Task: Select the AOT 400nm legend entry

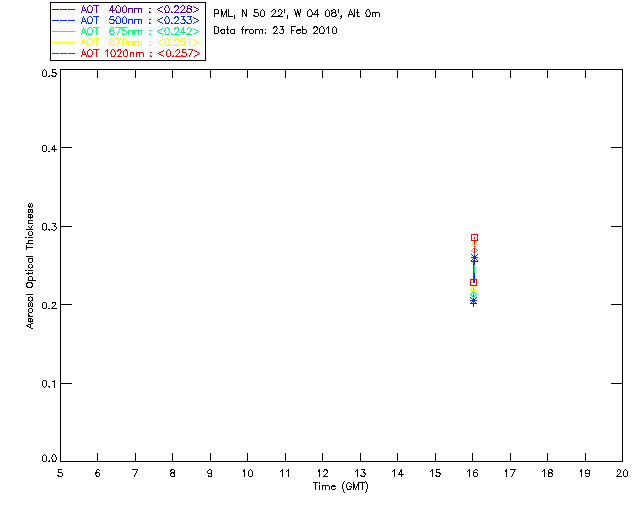Action: tap(126, 9)
